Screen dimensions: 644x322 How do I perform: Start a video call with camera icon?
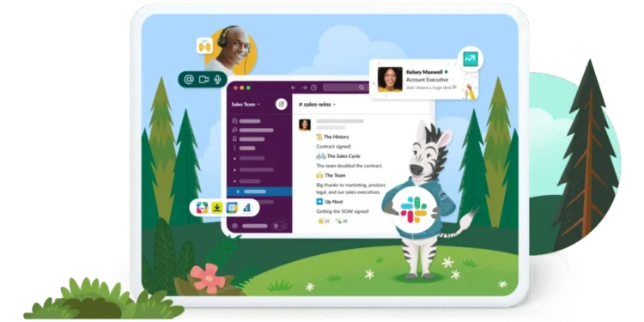pos(204,80)
